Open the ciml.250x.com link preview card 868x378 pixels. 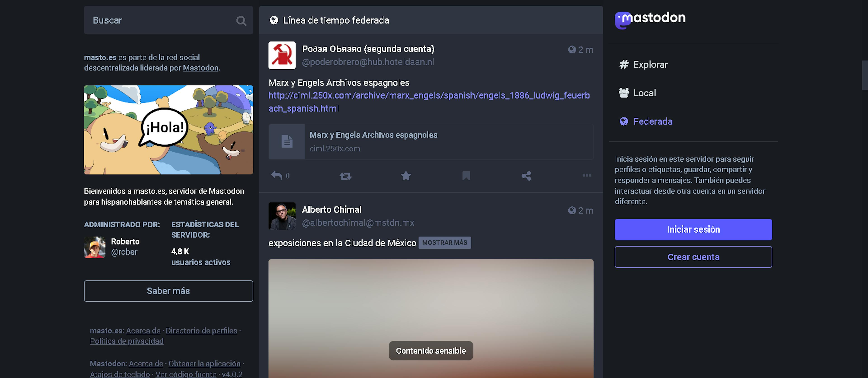coord(431,141)
